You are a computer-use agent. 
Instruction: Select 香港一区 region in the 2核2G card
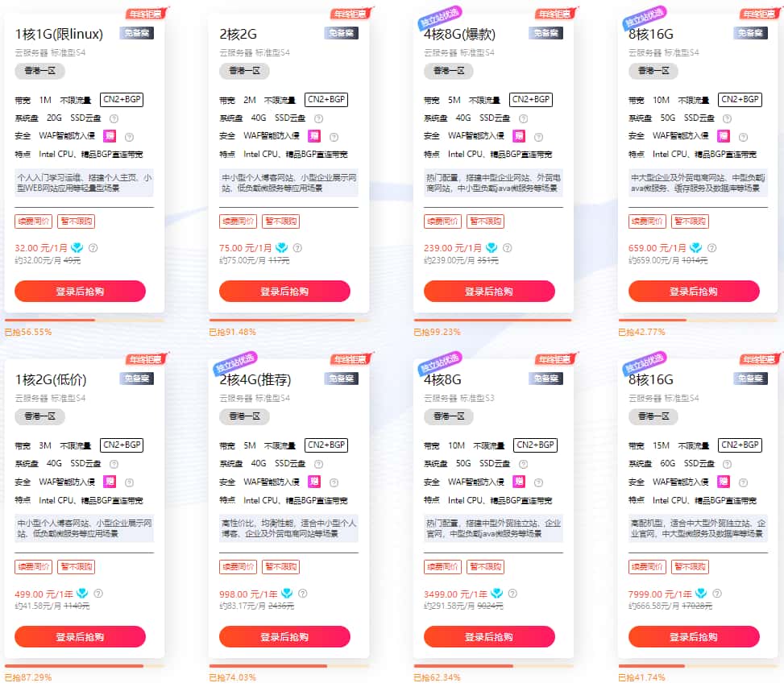click(x=244, y=71)
